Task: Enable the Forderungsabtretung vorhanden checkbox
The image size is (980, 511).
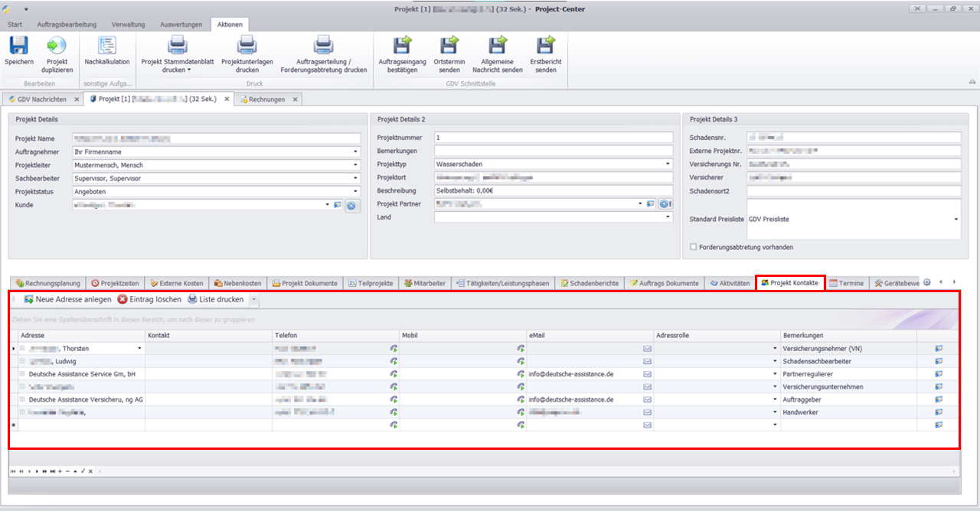Action: pyautogui.click(x=694, y=247)
